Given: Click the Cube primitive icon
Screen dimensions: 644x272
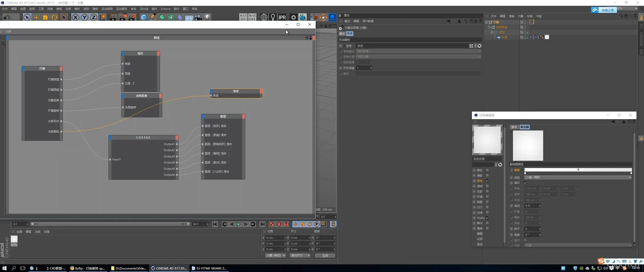Looking at the screenshot, I should coord(144,17).
